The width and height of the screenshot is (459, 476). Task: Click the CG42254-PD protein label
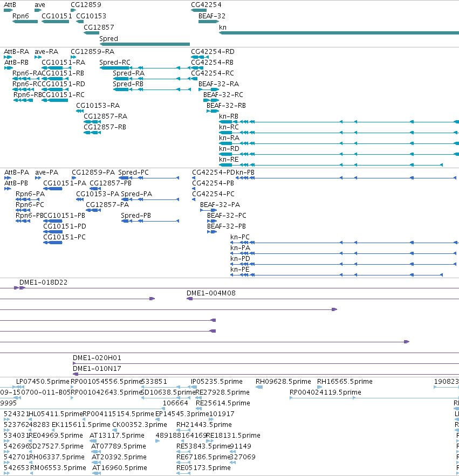click(x=214, y=173)
